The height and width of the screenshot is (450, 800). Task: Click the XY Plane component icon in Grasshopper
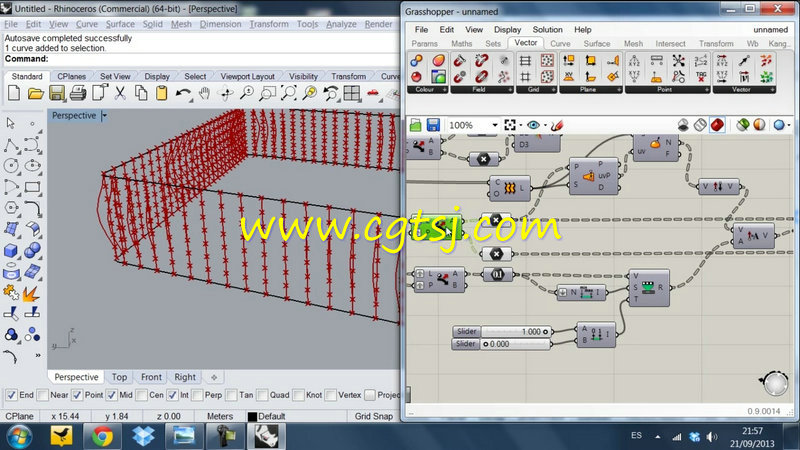pos(568,77)
